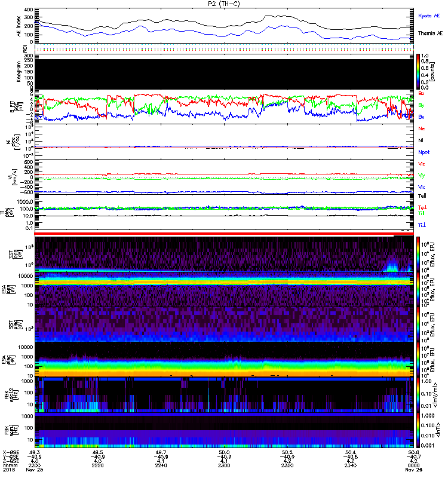Click the "AE Index" y-axis title
448x478 pixels.
19,26
